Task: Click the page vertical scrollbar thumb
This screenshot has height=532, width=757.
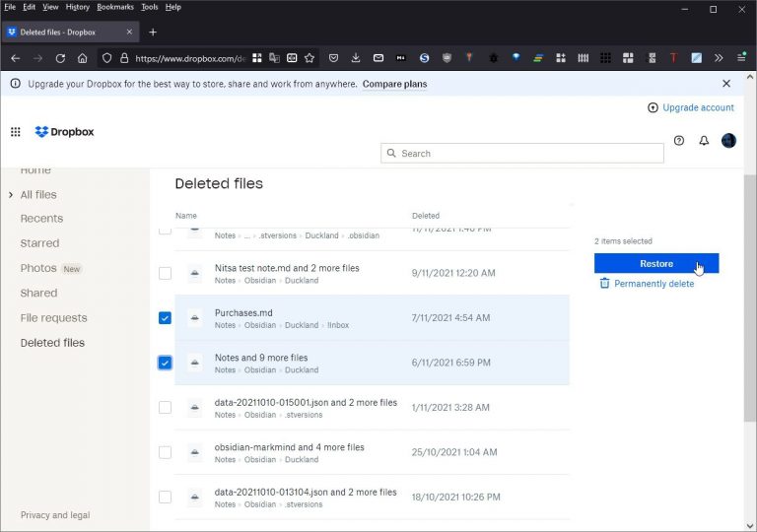Action: pyautogui.click(x=750, y=299)
